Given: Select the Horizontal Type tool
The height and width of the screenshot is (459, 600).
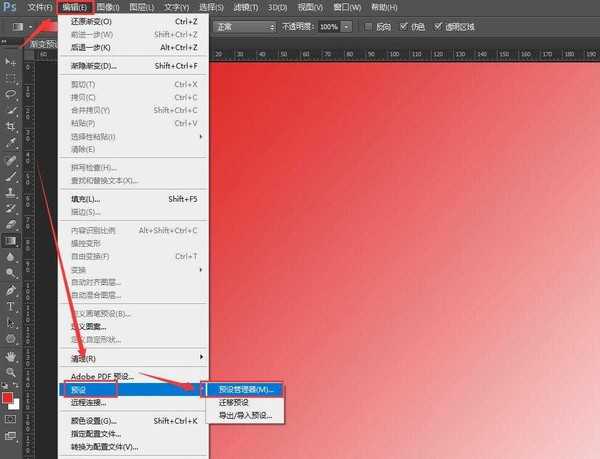Looking at the screenshot, I should 11,305.
